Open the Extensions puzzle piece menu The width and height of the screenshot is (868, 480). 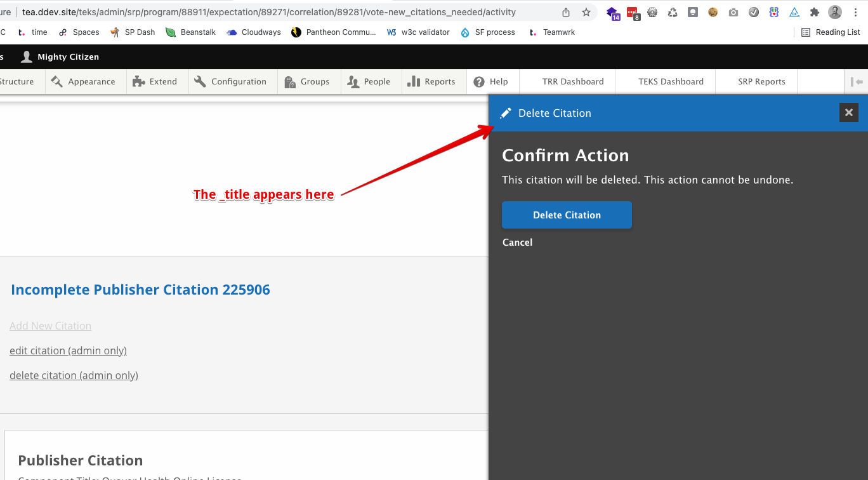point(815,12)
